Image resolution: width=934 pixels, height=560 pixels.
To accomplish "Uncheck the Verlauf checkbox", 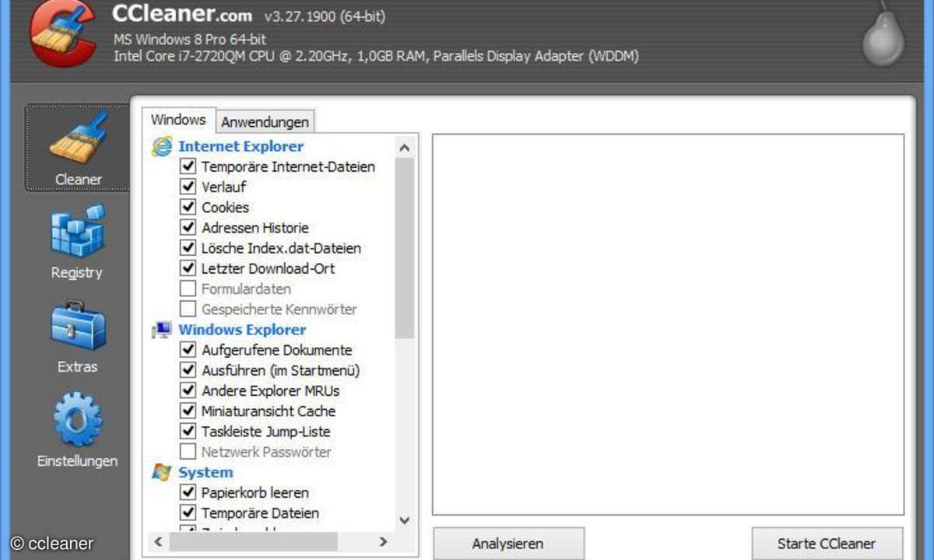I will [188, 187].
